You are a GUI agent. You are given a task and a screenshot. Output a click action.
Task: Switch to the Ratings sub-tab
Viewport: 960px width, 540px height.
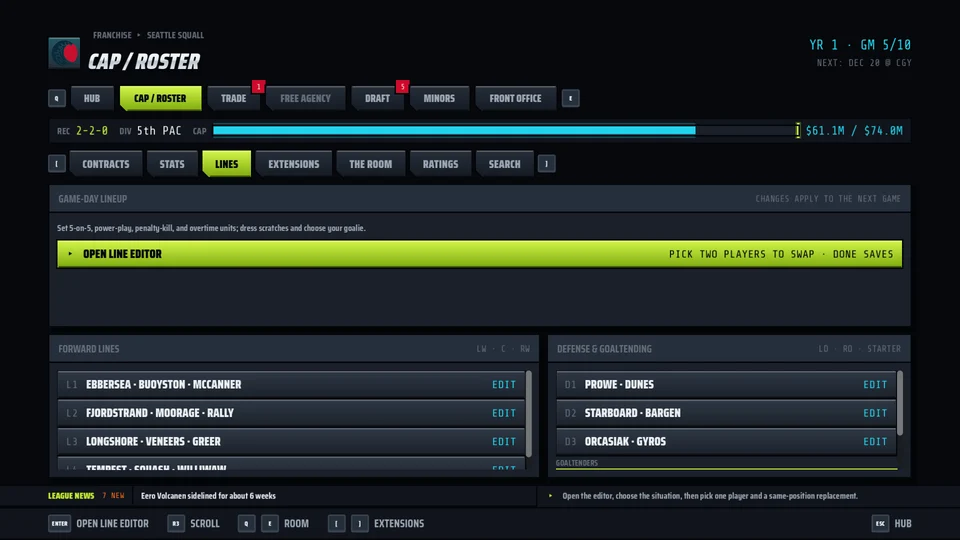(x=440, y=164)
